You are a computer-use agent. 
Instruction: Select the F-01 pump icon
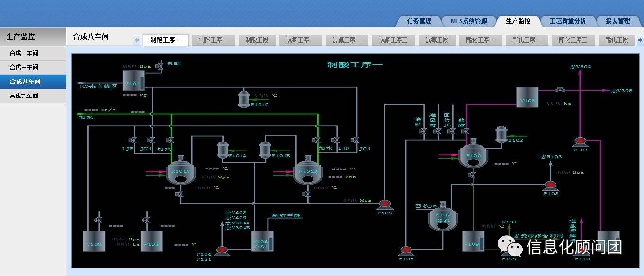click(x=580, y=141)
